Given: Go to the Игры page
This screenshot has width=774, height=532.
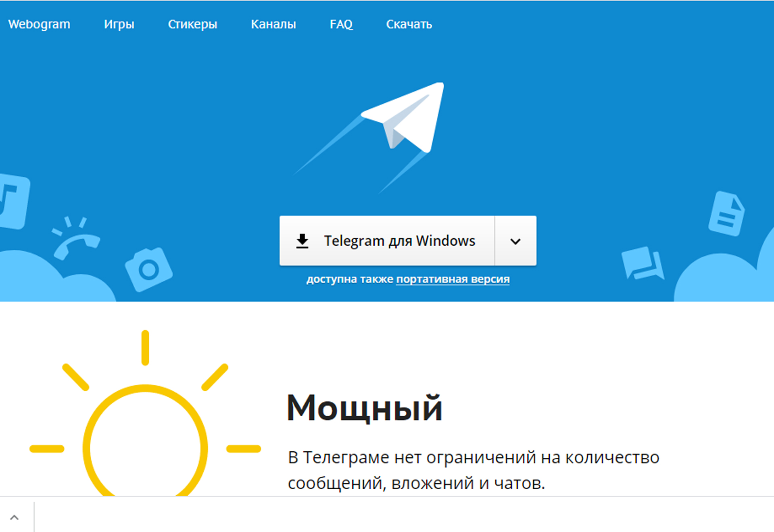Looking at the screenshot, I should (x=119, y=24).
